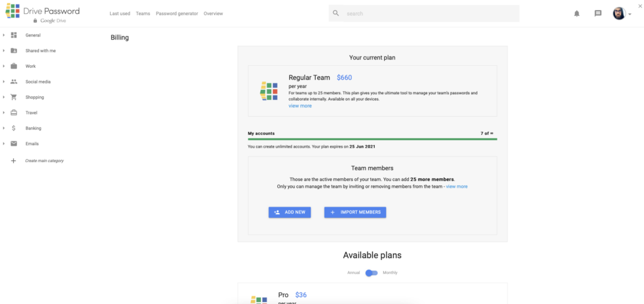Close the window with the X

(640, 5)
